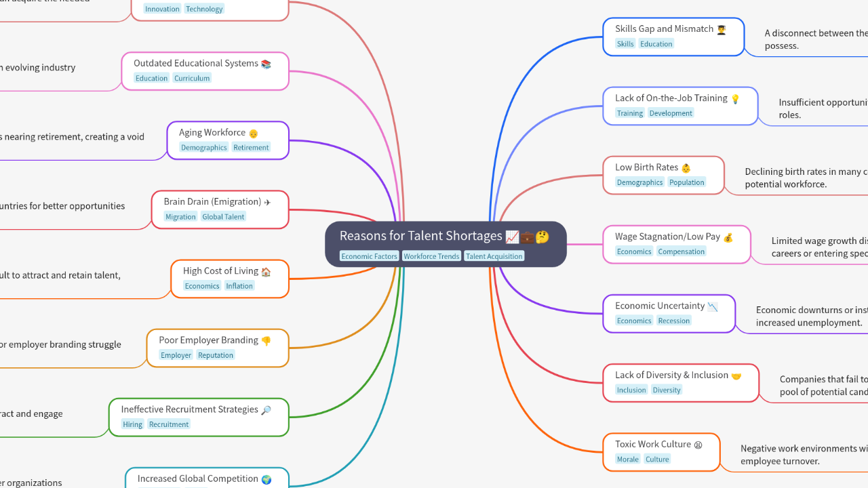
Task: Select the Outdated Educational Systems node
Action: pyautogui.click(x=205, y=70)
